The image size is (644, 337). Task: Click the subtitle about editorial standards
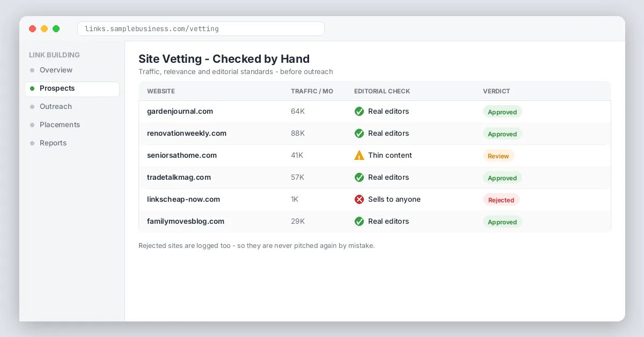coord(236,72)
